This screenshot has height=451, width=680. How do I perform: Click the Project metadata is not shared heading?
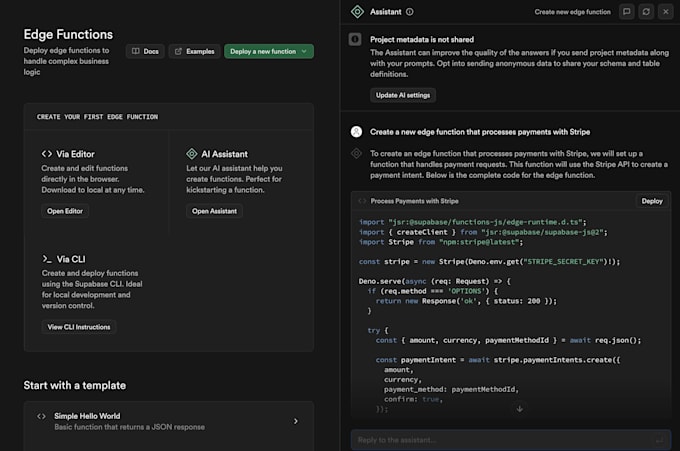coord(422,39)
